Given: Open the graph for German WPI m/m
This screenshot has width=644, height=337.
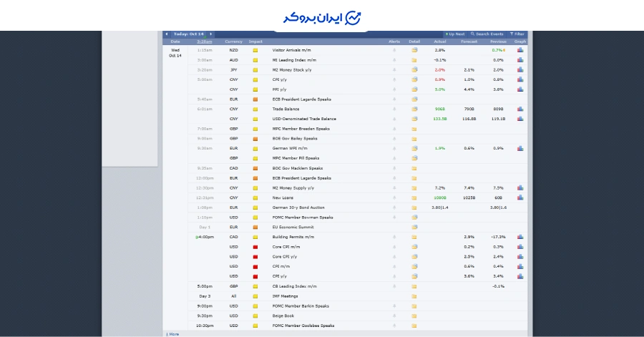Looking at the screenshot, I should pos(520,148).
